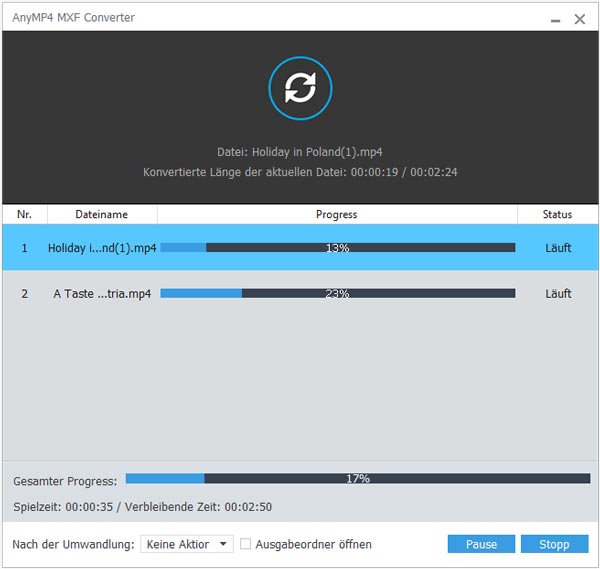600x569 pixels.
Task: Close the AnyMP4 MXF Converter window
Action: point(580,19)
